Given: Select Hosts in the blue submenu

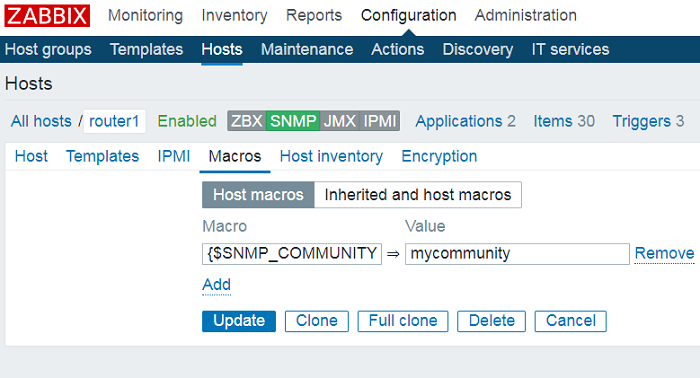Looking at the screenshot, I should [222, 49].
